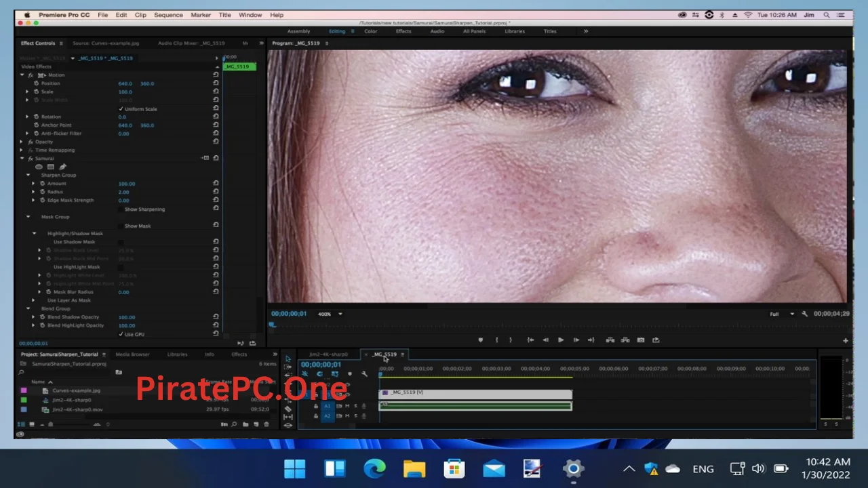
Task: Collapse the Sharpen Group
Action: pos(28,175)
